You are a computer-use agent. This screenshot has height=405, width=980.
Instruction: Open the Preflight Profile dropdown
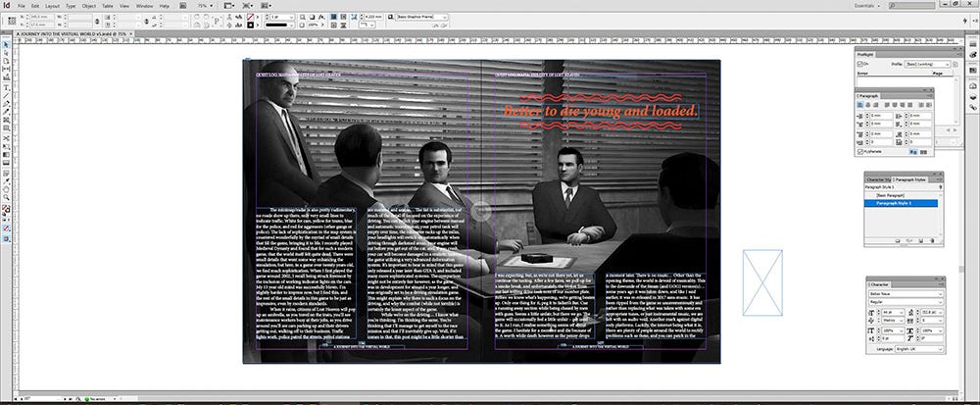tap(927, 65)
